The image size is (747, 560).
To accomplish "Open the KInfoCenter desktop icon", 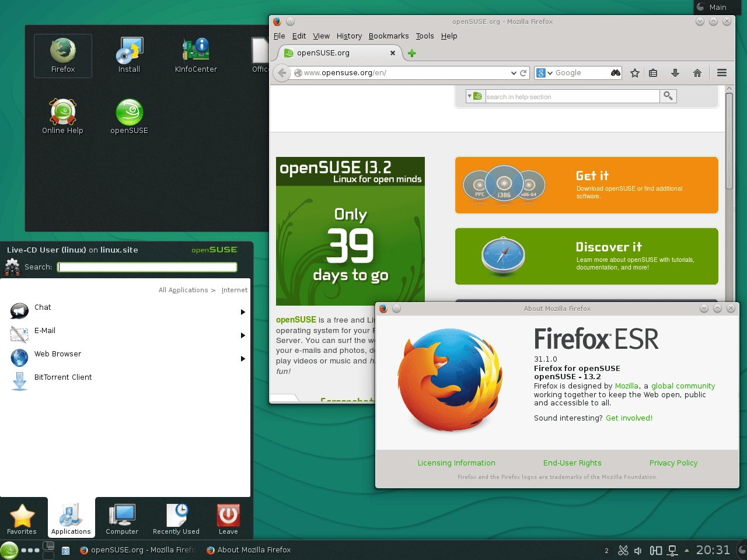I will (196, 56).
